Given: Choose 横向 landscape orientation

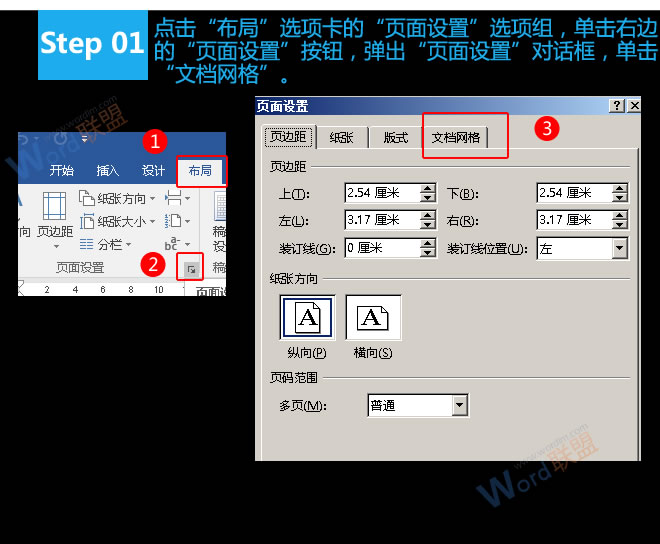Looking at the screenshot, I should tap(373, 317).
